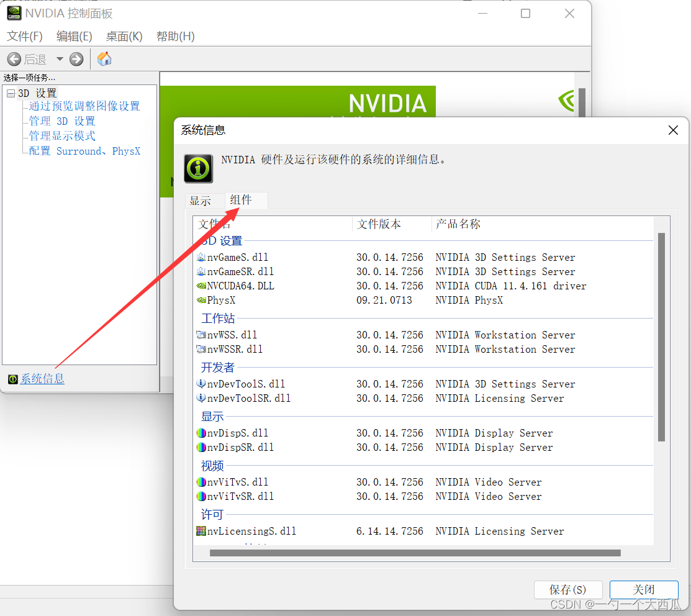Click the 系统信息 link

click(x=42, y=379)
